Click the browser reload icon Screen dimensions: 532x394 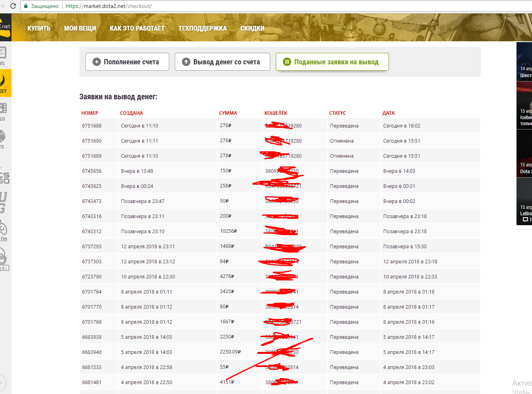[x=13, y=6]
